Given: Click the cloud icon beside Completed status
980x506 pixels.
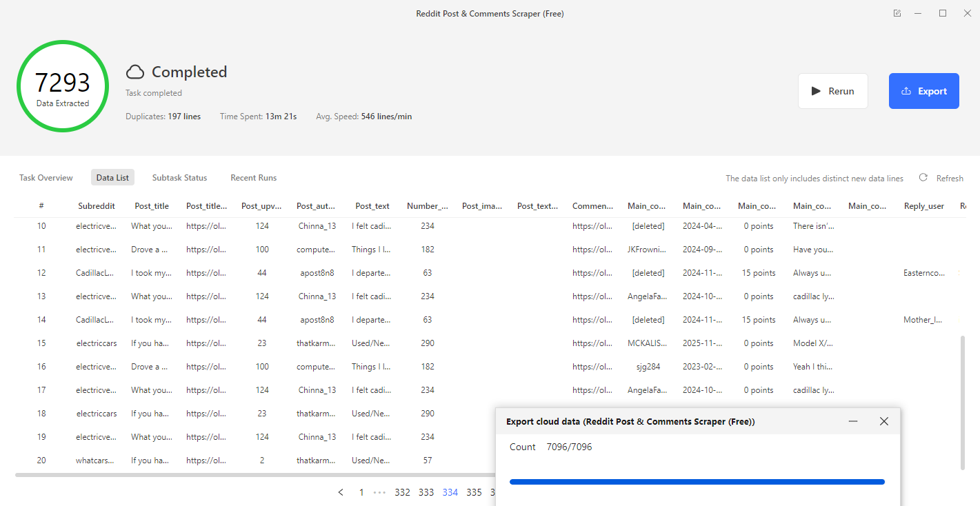Looking at the screenshot, I should pos(135,72).
